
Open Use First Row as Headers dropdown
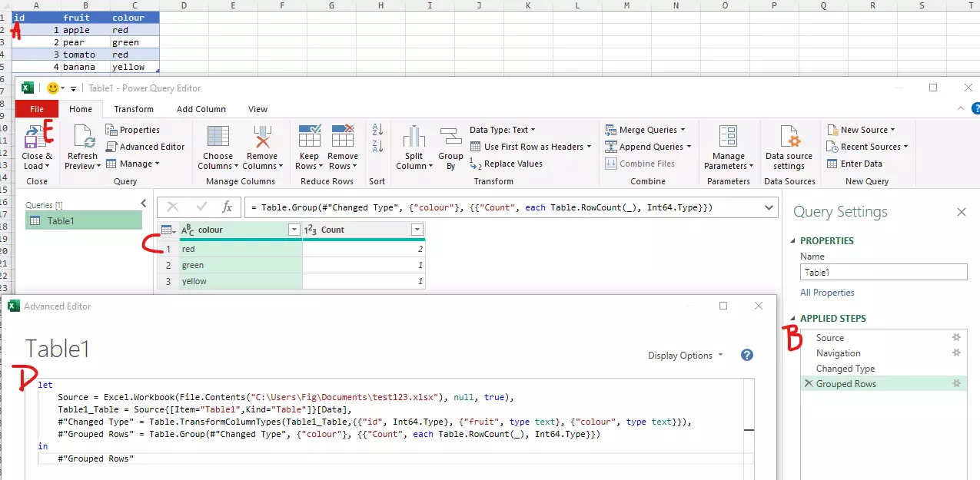[x=530, y=147]
